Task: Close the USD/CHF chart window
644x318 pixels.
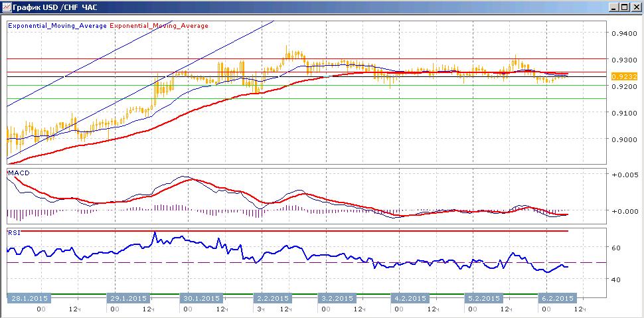Action: (x=635, y=7)
